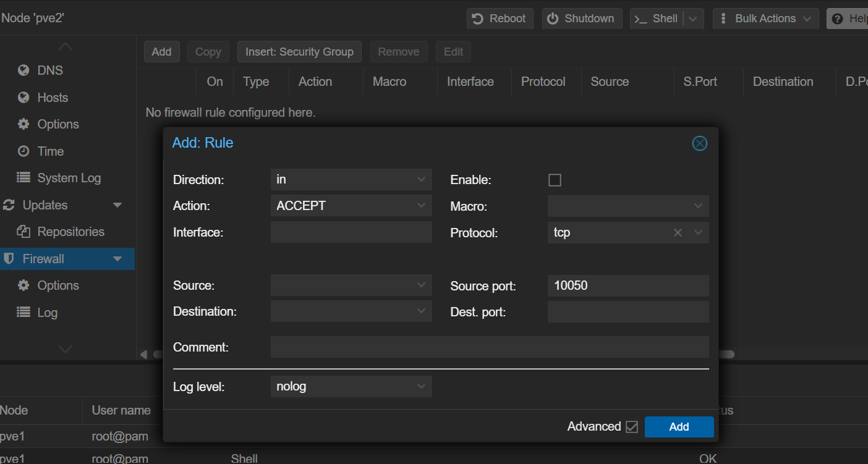Open Repositories under Updates
868x464 pixels.
[70, 232]
